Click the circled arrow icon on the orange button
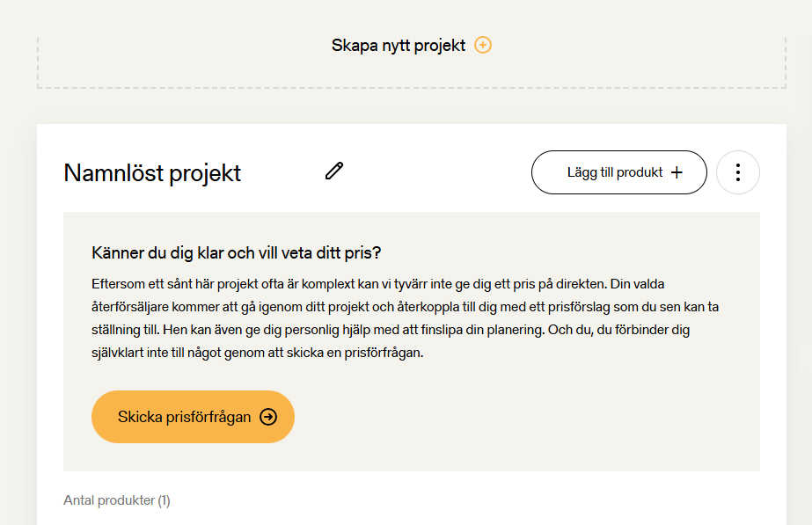 click(268, 417)
